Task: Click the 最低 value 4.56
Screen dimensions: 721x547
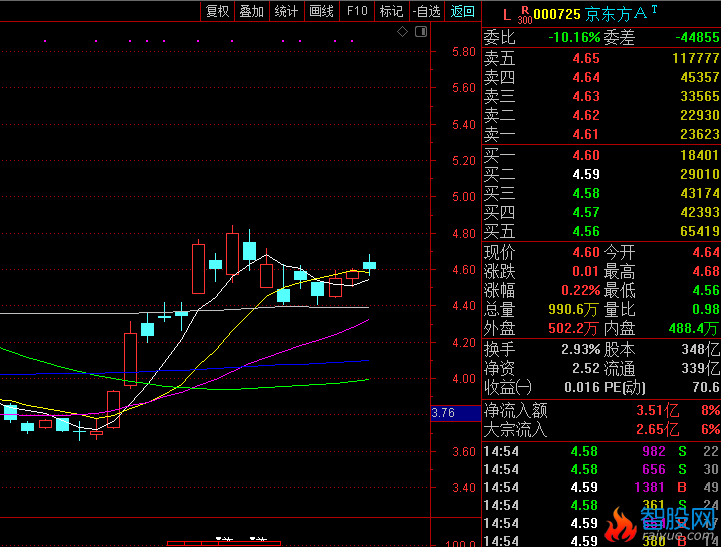Action: pyautogui.click(x=706, y=290)
